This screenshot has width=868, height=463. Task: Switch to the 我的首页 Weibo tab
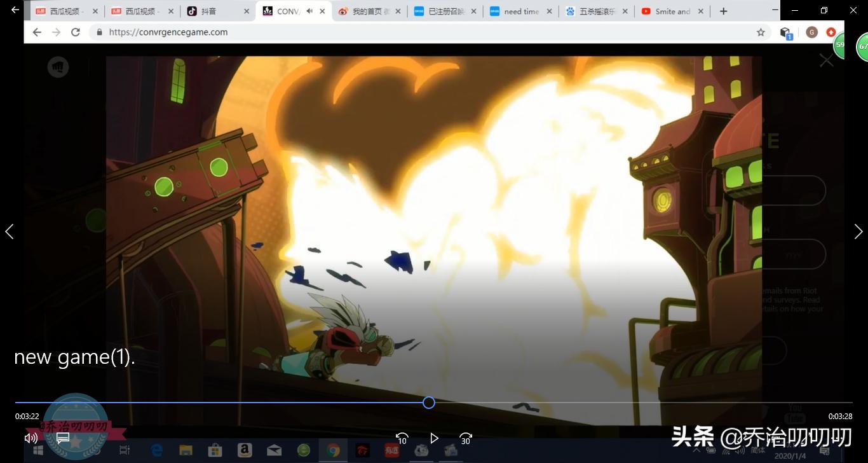(363, 11)
